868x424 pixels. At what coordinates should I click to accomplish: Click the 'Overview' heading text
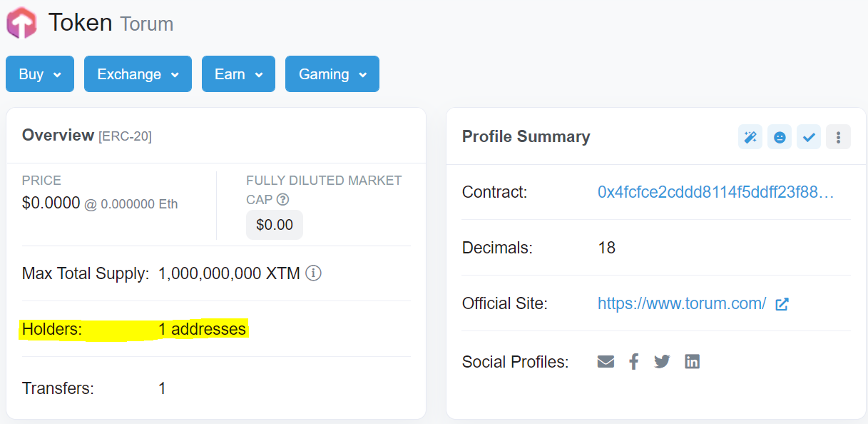coord(58,135)
